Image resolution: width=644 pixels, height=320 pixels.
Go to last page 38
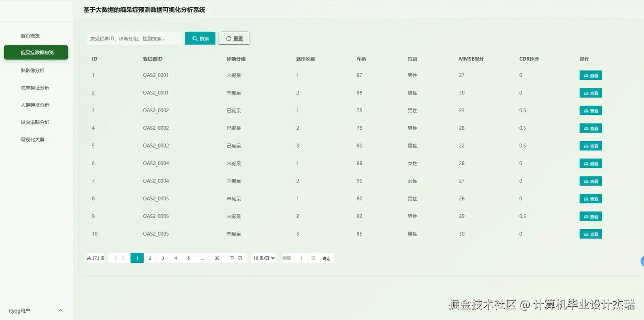click(217, 258)
